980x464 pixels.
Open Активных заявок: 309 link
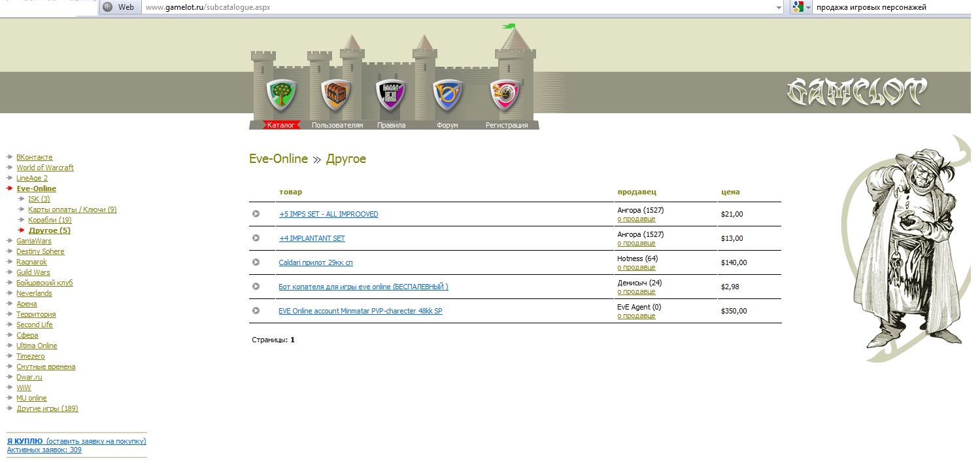(44, 450)
